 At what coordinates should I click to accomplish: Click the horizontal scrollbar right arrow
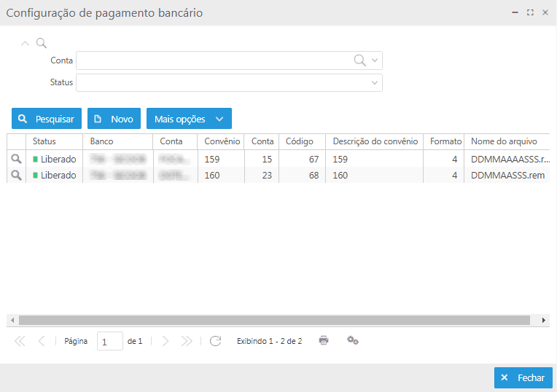[544, 320]
